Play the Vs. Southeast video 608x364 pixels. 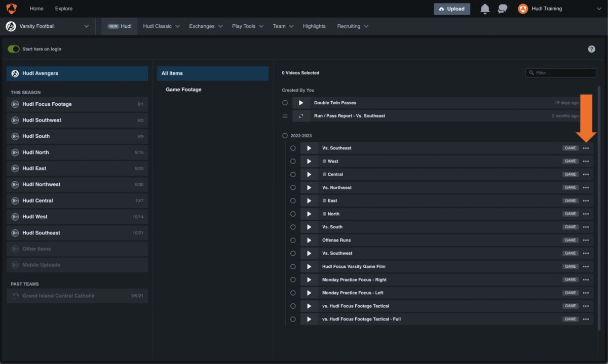tap(309, 148)
